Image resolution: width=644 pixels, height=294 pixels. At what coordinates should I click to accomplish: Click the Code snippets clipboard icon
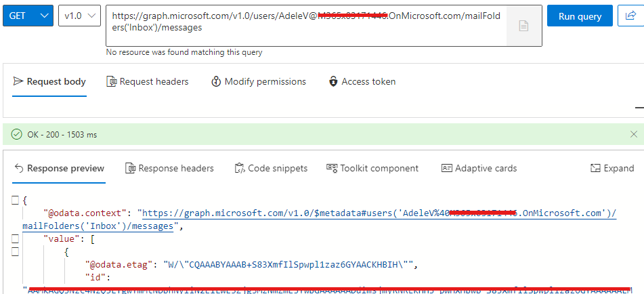pos(240,169)
